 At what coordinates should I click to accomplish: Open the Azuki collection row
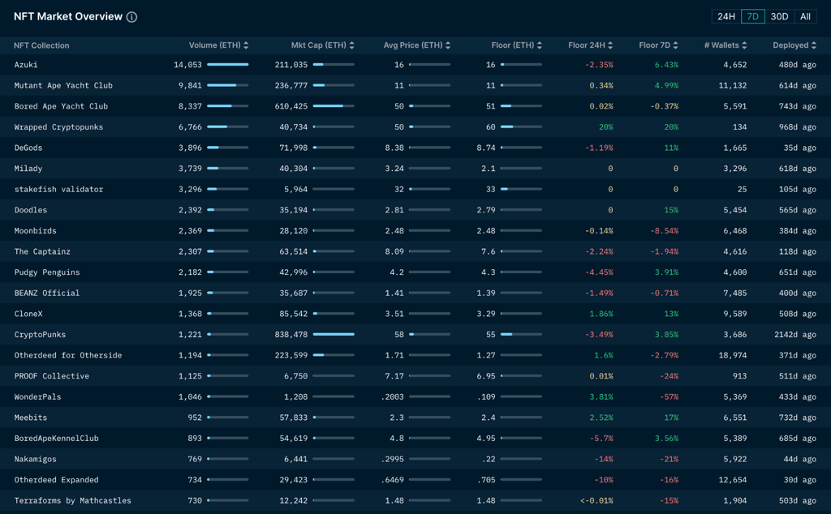coord(415,65)
